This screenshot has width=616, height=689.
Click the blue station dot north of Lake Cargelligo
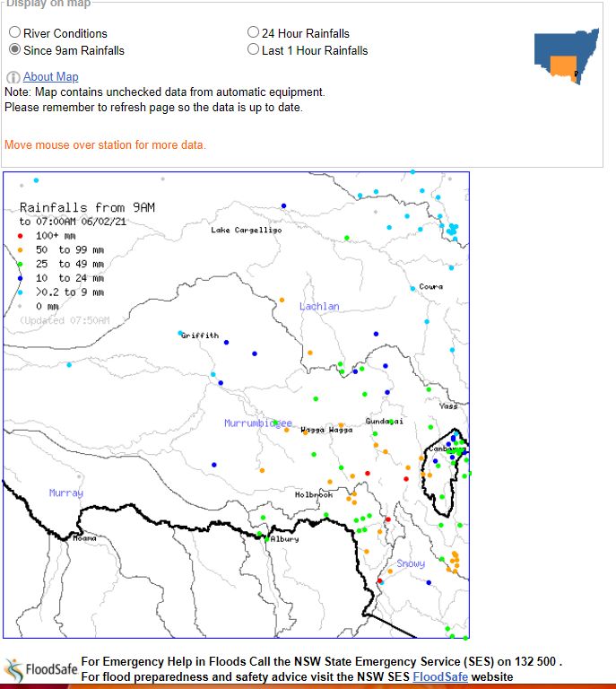tap(283, 205)
